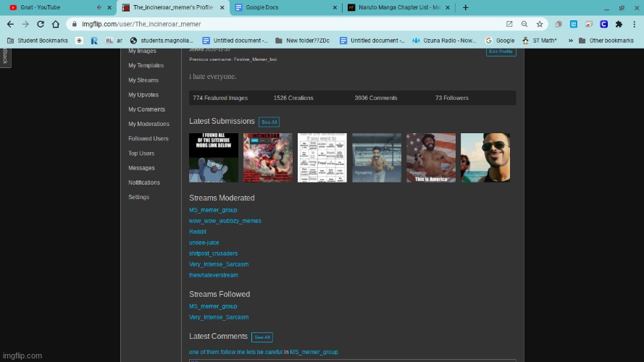Click the Edit Profile button
Screen dimensions: 644x362
[501, 51]
